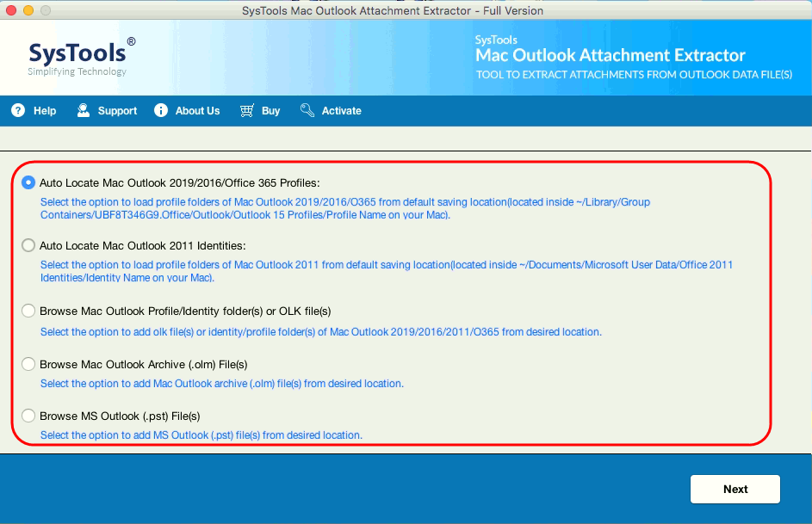The image size is (812, 524).
Task: Click the Support person icon
Action: 83,110
